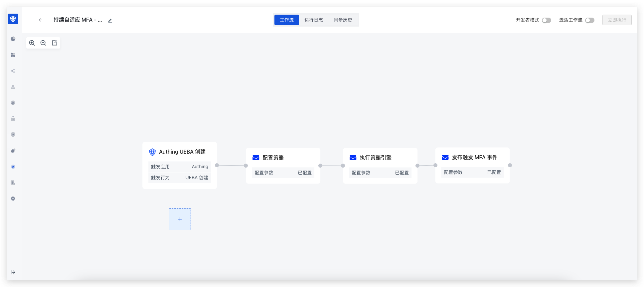Viewport: 644px width, 287px height.
Task: Click the Authing shield logo
Action: pos(13,19)
